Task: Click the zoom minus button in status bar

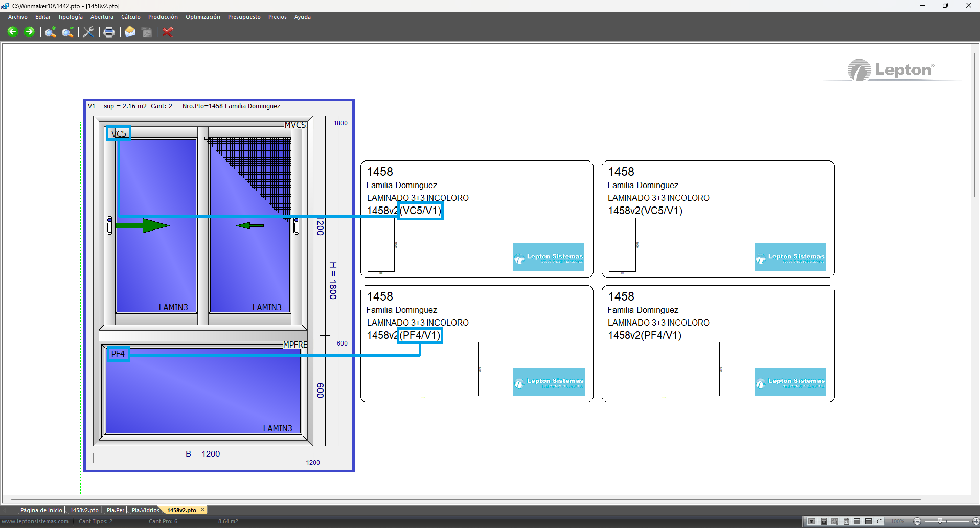Action: (917, 521)
